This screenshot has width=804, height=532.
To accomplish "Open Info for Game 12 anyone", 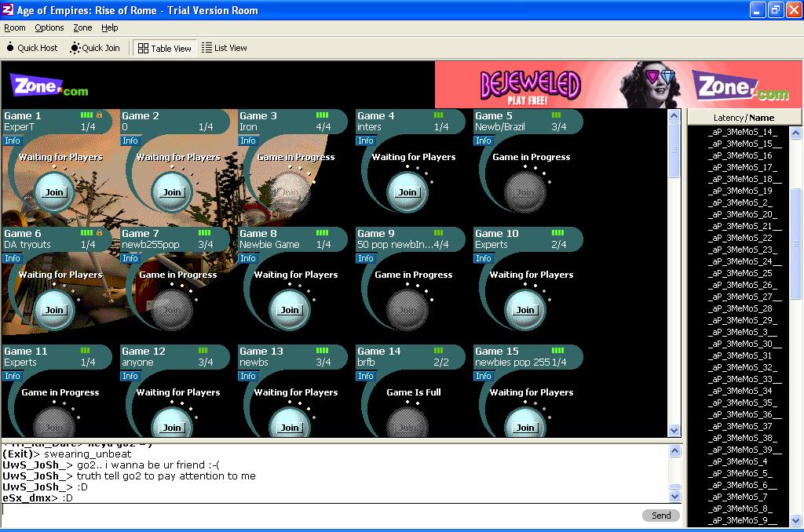I will point(130,376).
